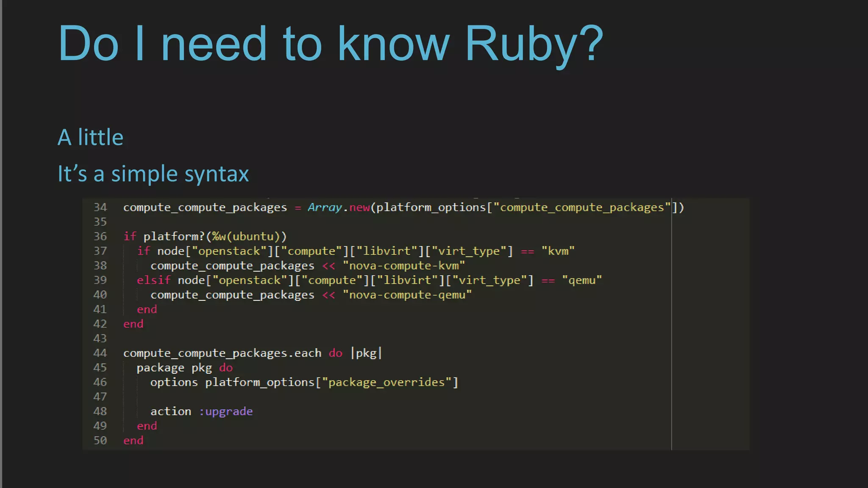This screenshot has width=868, height=488.
Task: Click line number 44 in code gutter
Action: pos(100,353)
